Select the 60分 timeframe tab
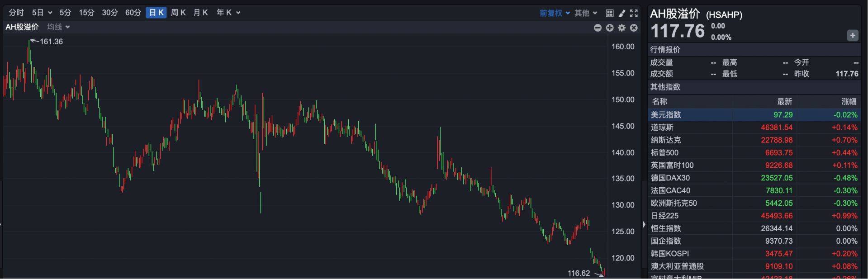 pos(133,13)
